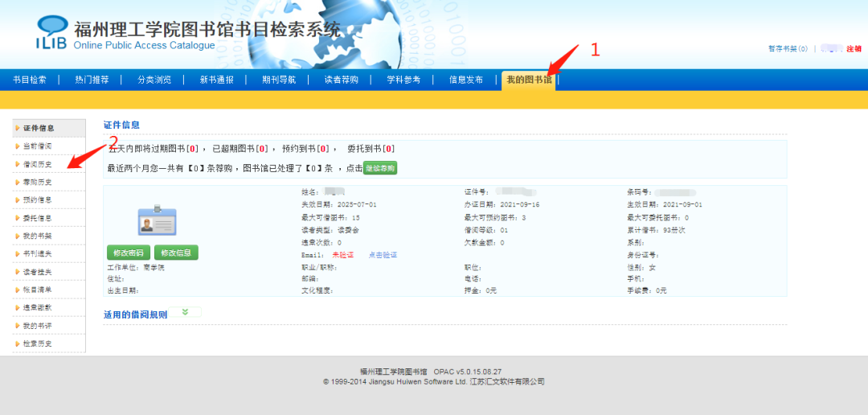Viewport: 868px width, 415px height.
Task: Open the 读者荐购 tab
Action: coord(341,80)
